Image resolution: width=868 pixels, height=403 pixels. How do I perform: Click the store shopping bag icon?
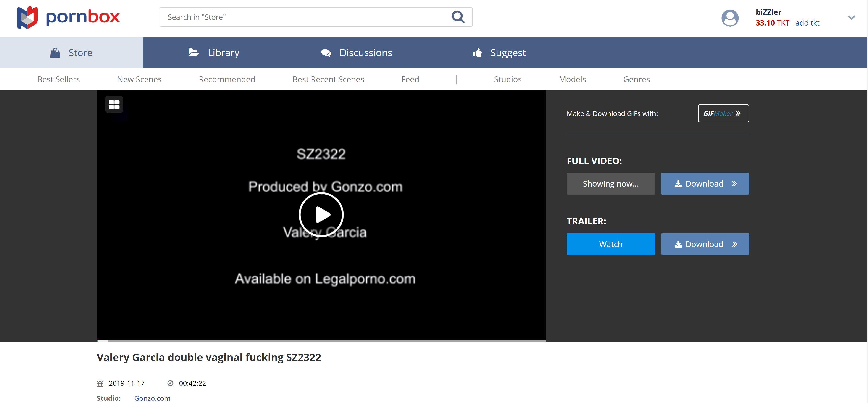coord(55,53)
